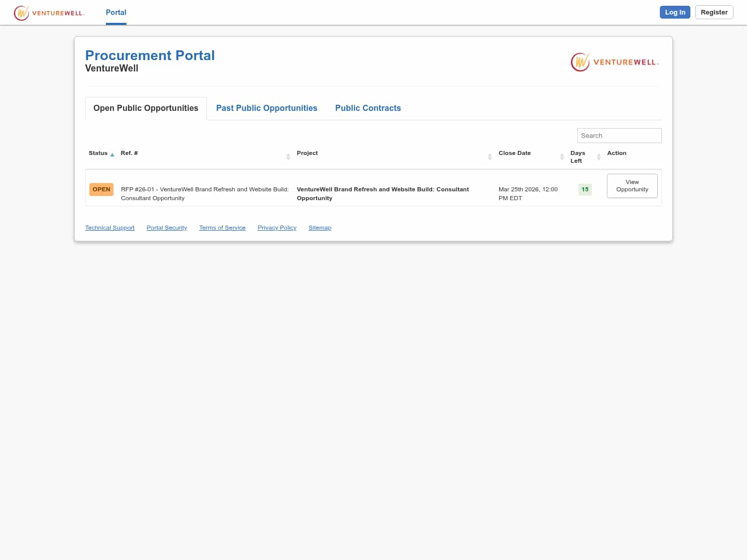747x560 pixels.
Task: Click the VentureWell logo beside Procurement Portal heading
Action: (615, 62)
